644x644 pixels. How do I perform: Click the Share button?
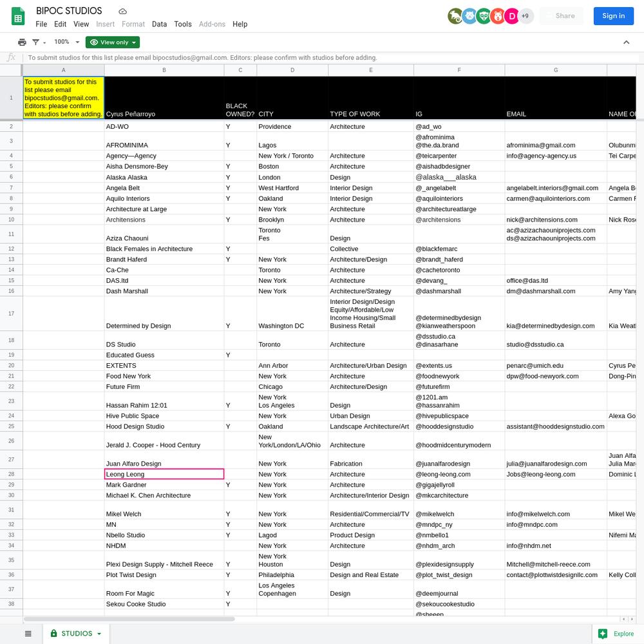(x=562, y=16)
